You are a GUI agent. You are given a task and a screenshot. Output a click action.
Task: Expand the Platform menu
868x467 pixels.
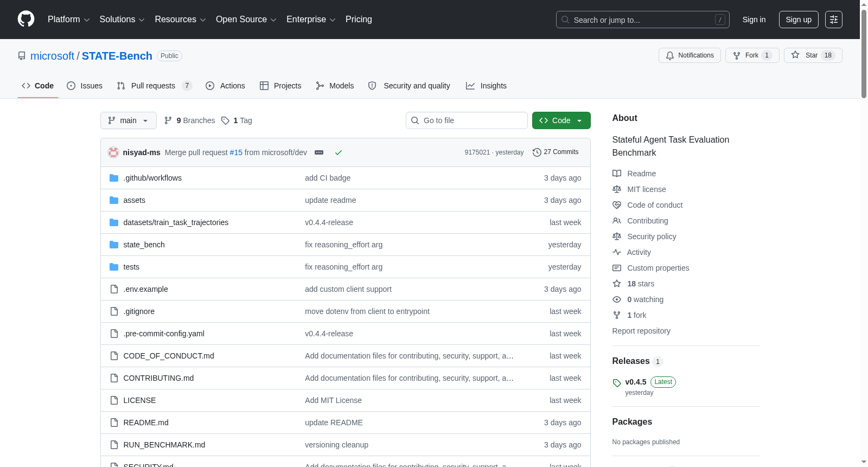pos(68,20)
